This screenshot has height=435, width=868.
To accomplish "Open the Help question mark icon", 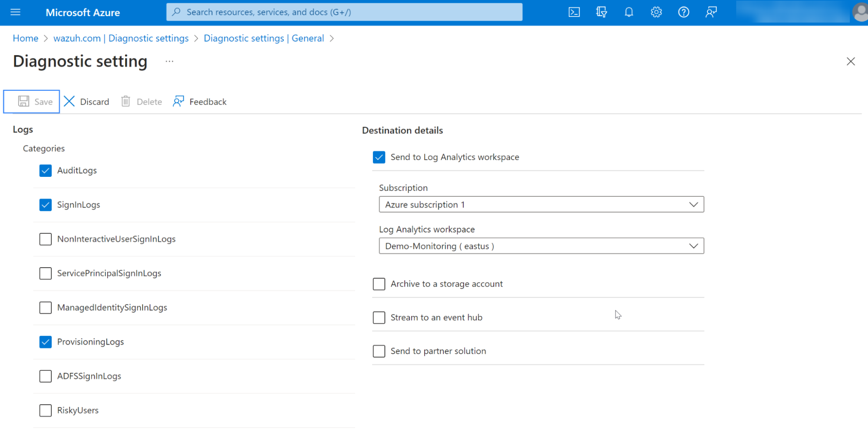I will pyautogui.click(x=683, y=12).
